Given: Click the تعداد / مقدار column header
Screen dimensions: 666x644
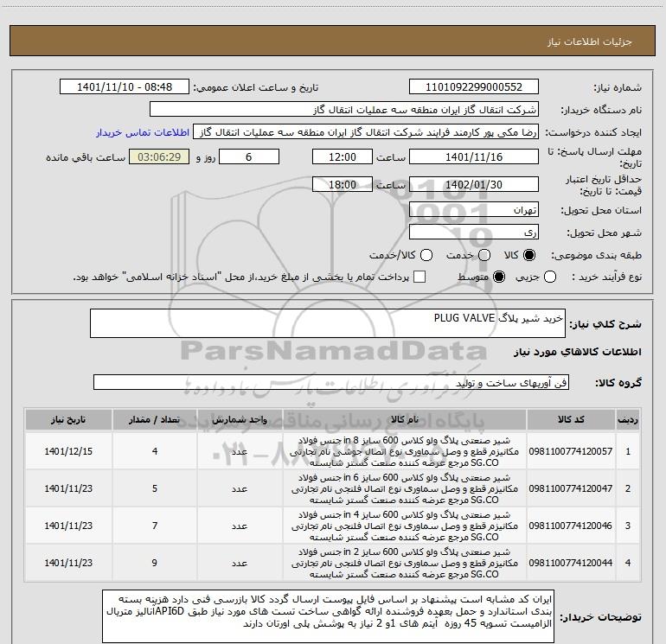Looking at the screenshot, I should [155, 420].
